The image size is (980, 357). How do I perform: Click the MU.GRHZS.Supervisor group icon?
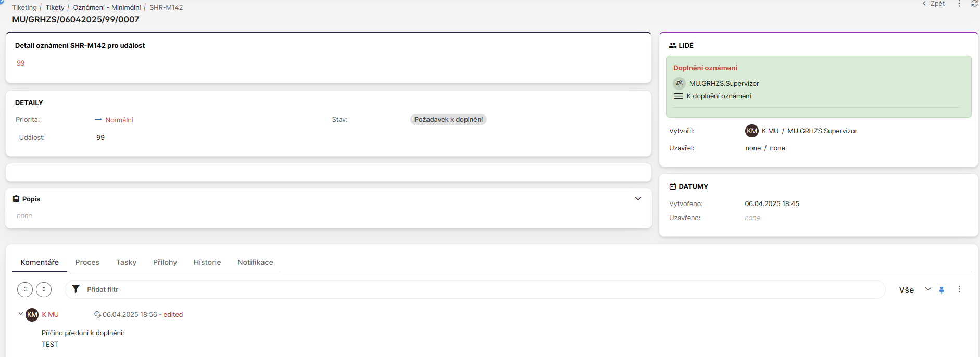tap(679, 83)
